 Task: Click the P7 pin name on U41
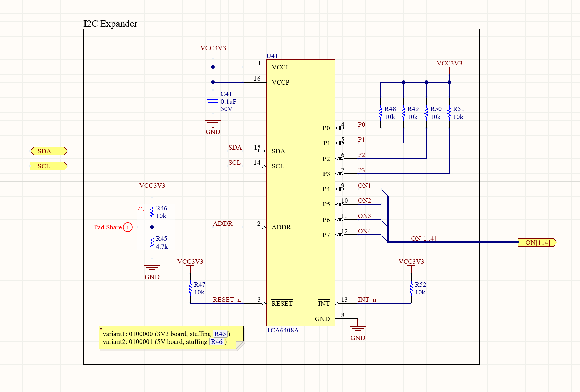point(326,235)
